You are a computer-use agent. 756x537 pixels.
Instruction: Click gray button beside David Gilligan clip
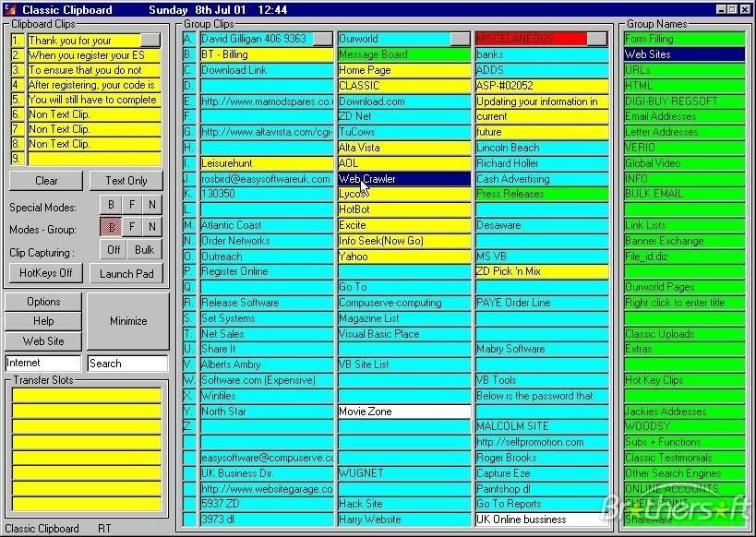322,39
